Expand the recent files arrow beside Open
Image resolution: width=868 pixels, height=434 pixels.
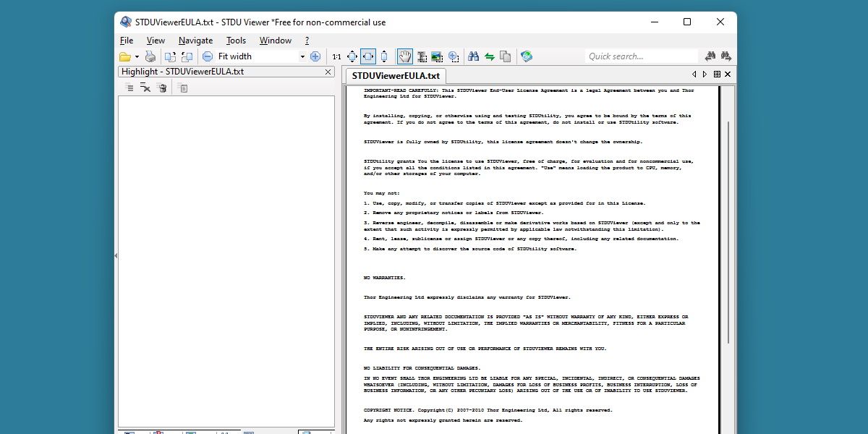[136, 56]
